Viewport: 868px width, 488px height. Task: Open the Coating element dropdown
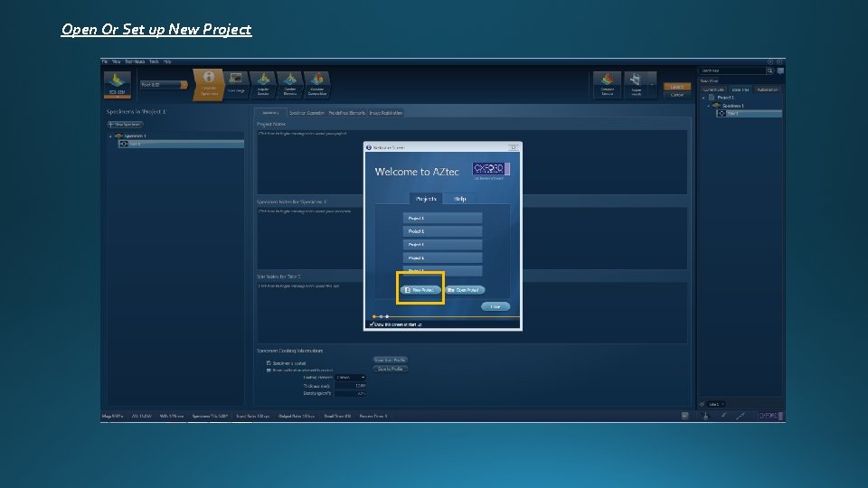350,378
